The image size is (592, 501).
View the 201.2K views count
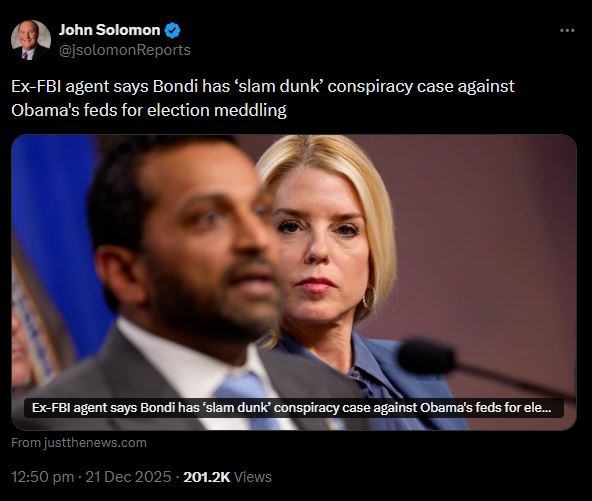click(207, 477)
